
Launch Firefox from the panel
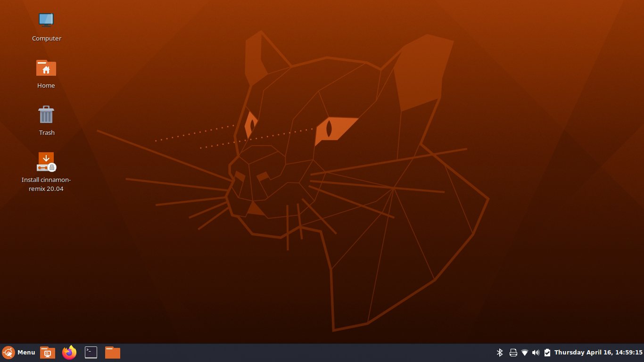[69, 353]
